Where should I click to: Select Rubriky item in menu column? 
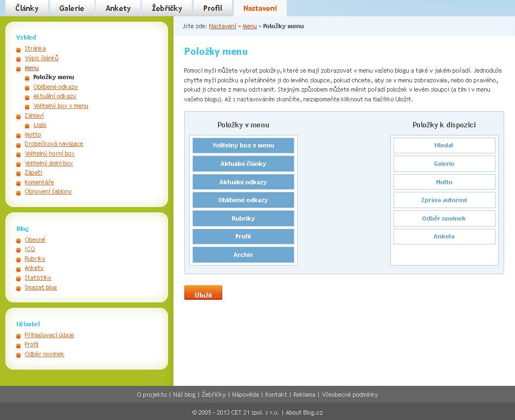243,218
